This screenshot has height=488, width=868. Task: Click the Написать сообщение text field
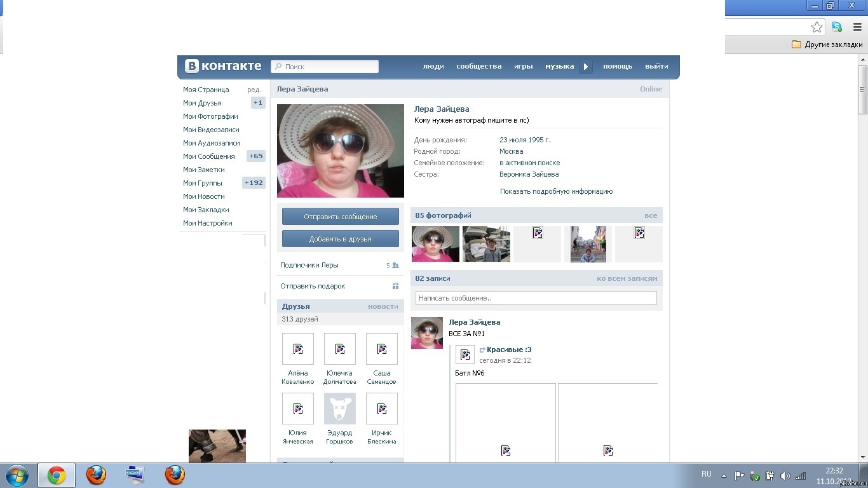[x=536, y=298]
